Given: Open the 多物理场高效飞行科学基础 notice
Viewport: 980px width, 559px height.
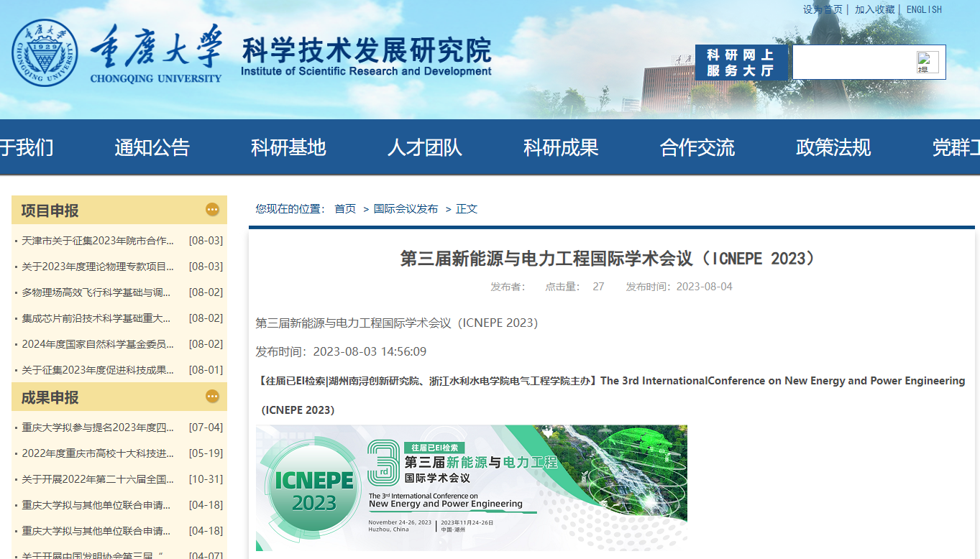Looking at the screenshot, I should tap(96, 292).
